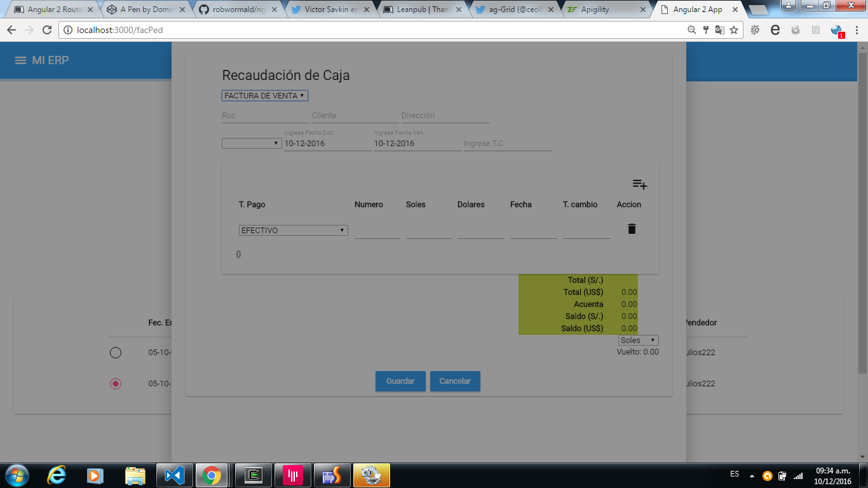The height and width of the screenshot is (488, 868).
Task: Select the unselected first row radio button
Action: 115,353
